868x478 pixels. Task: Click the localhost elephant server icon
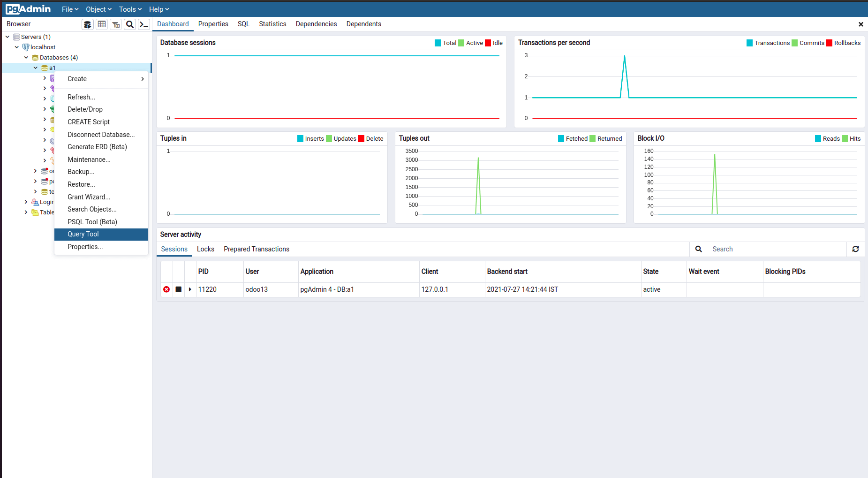coord(26,47)
